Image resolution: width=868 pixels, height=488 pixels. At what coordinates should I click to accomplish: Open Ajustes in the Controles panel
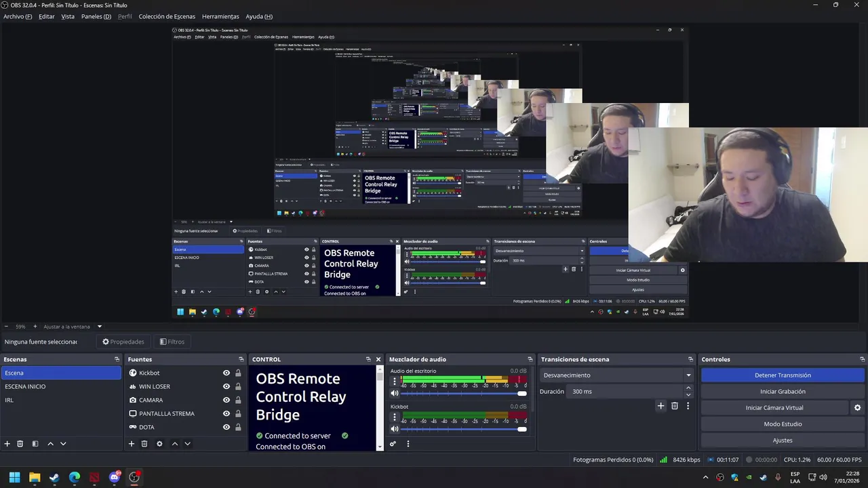[783, 441]
